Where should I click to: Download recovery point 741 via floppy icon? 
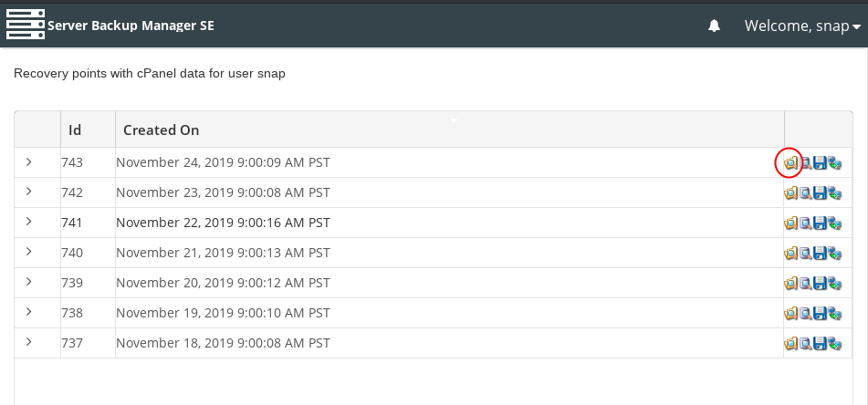point(820,223)
